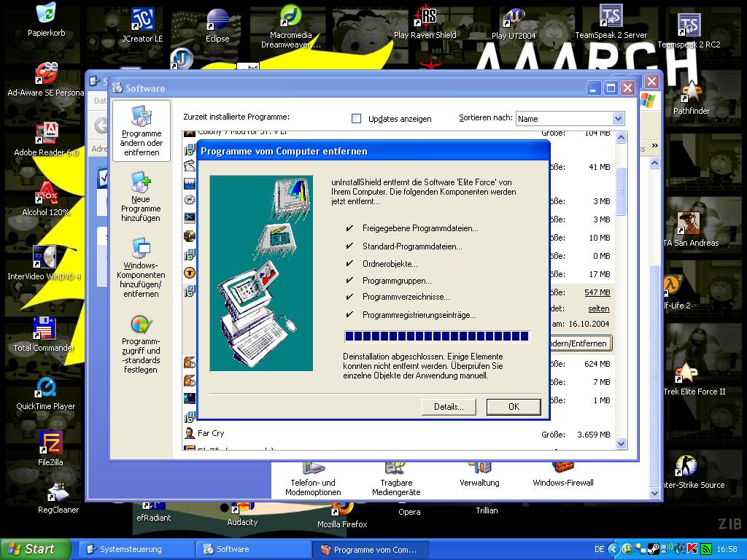Click OK in the uninstall dialog
The width and height of the screenshot is (747, 560).
(514, 407)
